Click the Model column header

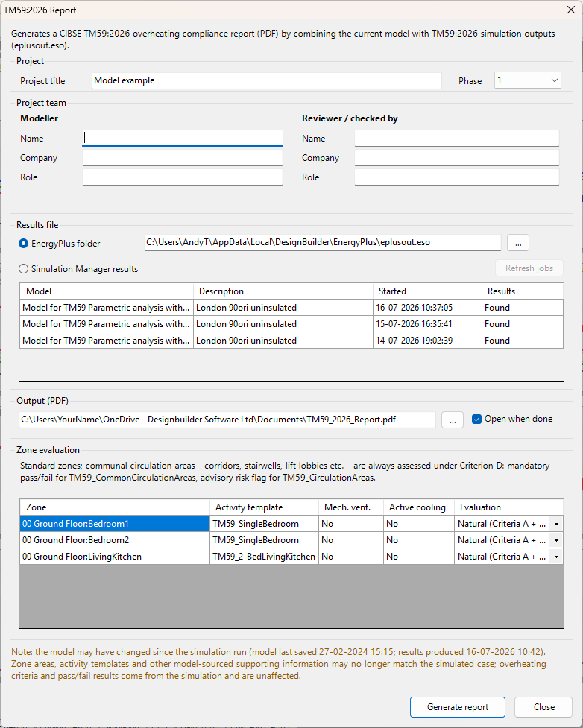pos(107,291)
